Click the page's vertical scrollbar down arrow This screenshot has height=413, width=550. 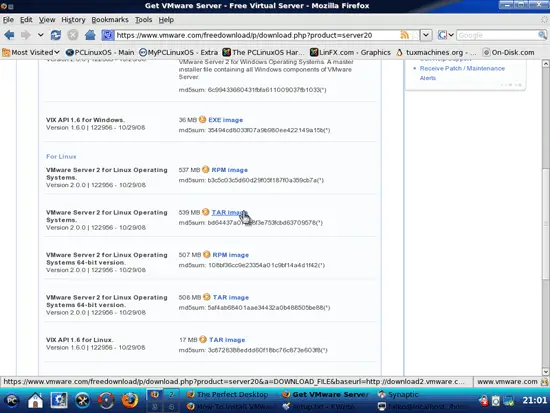(x=546, y=372)
